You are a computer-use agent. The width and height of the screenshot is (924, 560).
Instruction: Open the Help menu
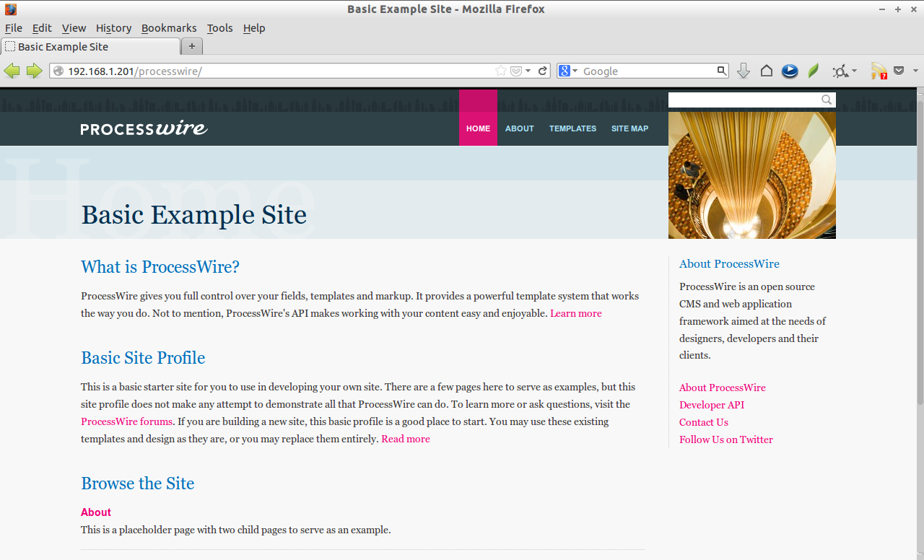pos(254,28)
